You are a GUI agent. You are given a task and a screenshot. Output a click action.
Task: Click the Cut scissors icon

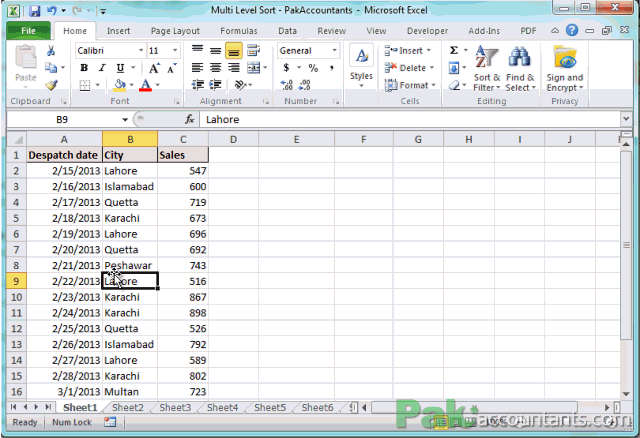(x=51, y=51)
